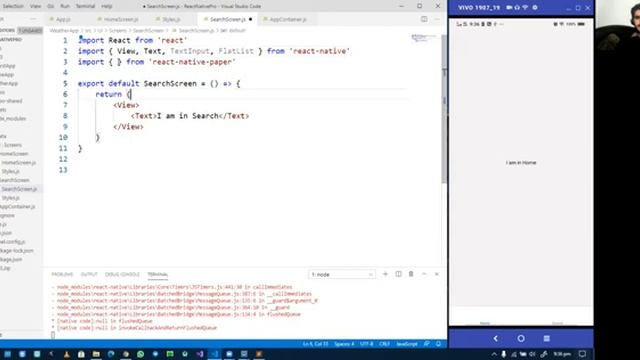Click the CRLF line ending status item
640x360 pixels.
384,344
